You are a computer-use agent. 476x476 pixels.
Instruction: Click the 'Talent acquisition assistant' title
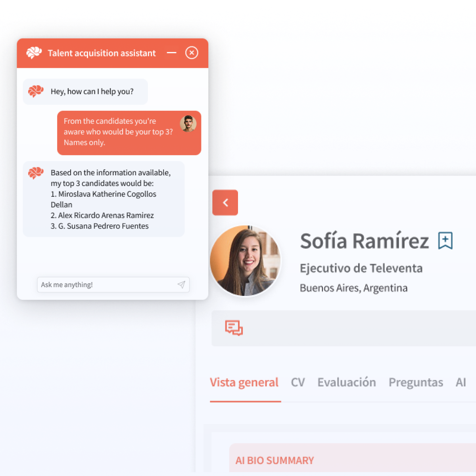102,53
